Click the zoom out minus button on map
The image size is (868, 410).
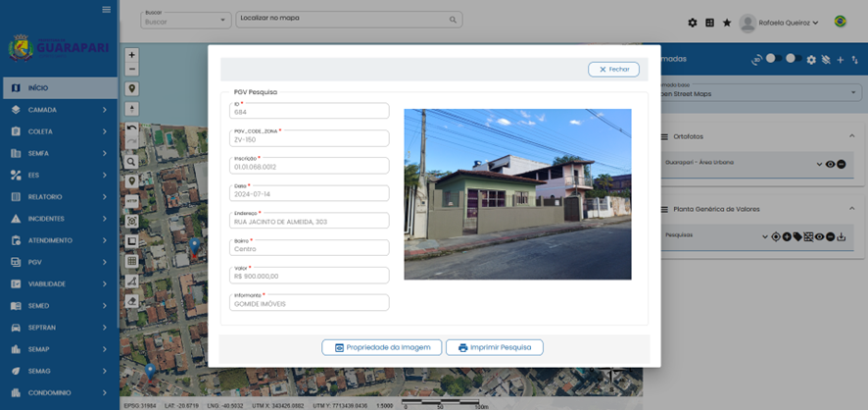click(132, 70)
